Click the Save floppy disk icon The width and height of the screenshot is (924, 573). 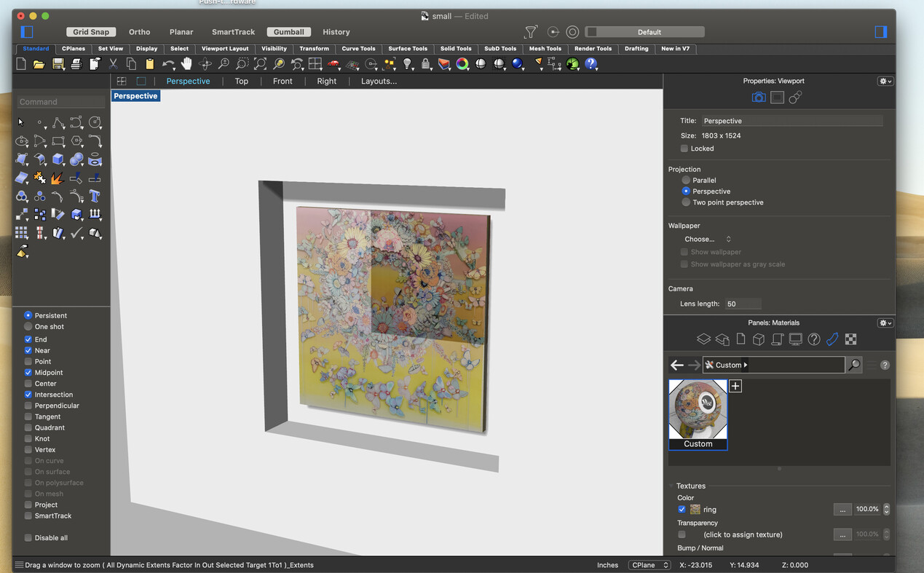click(x=58, y=64)
